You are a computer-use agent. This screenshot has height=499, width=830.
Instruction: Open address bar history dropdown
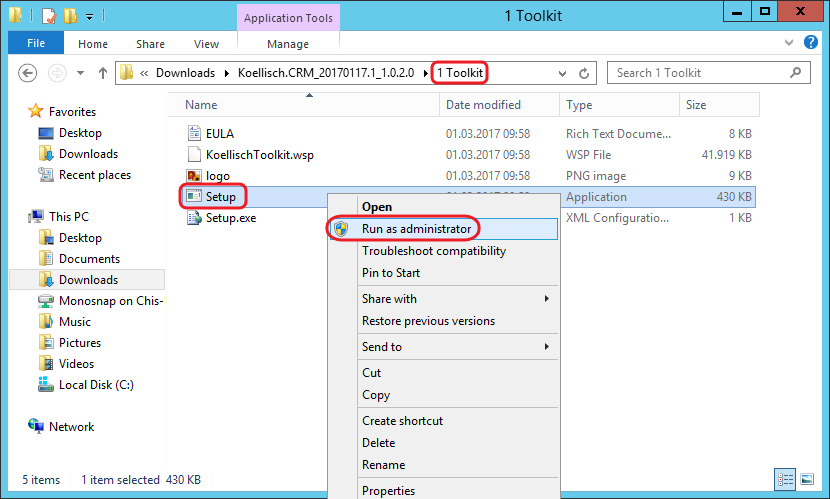[x=563, y=74]
